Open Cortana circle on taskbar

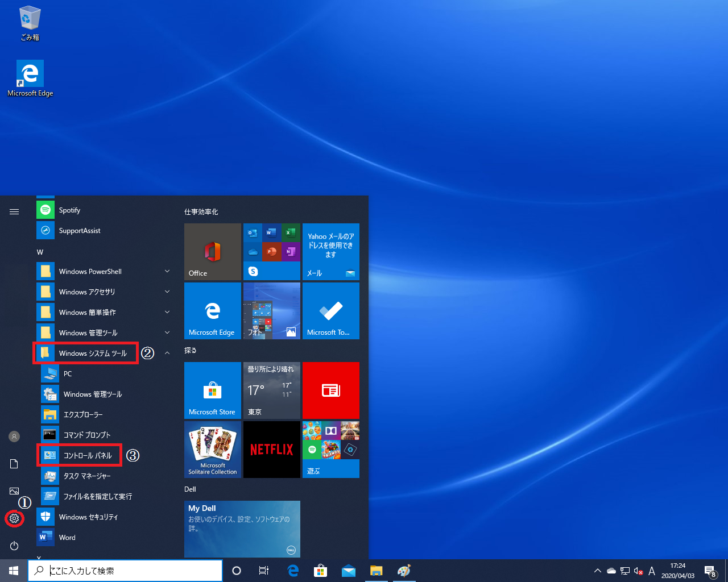coord(237,571)
